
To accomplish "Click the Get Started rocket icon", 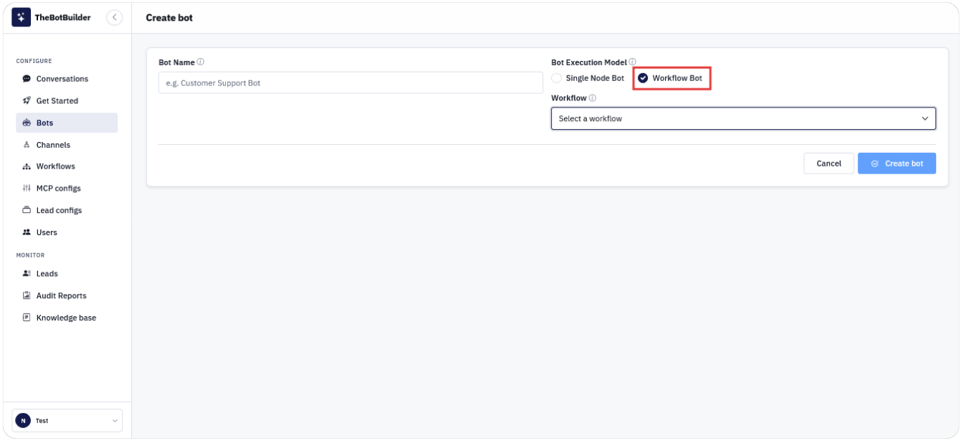I will (27, 101).
